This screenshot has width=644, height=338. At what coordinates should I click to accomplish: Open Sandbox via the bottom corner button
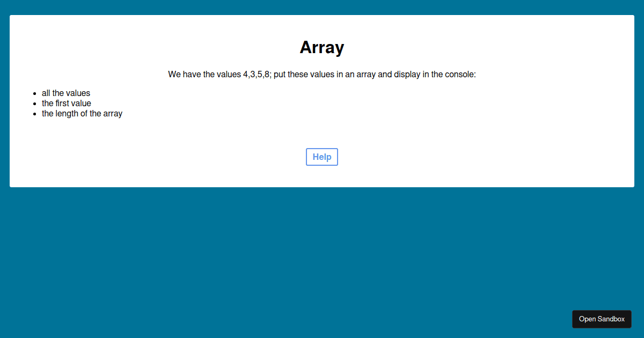602,319
